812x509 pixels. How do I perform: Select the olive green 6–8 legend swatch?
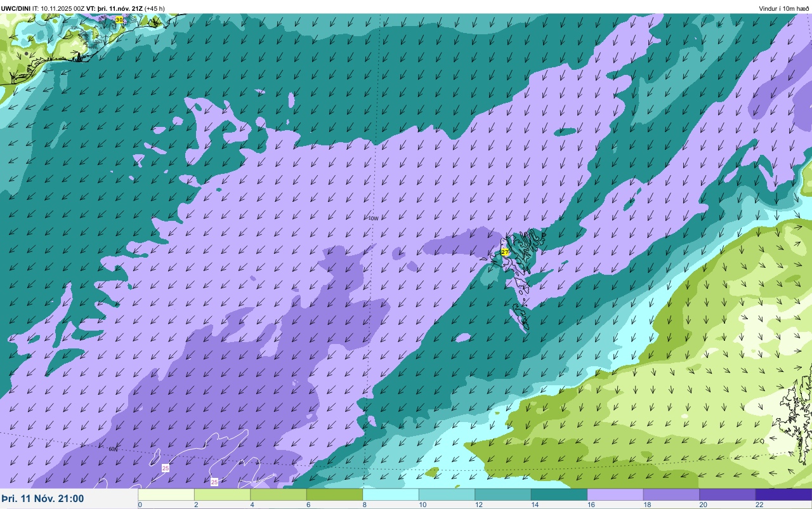(334, 494)
